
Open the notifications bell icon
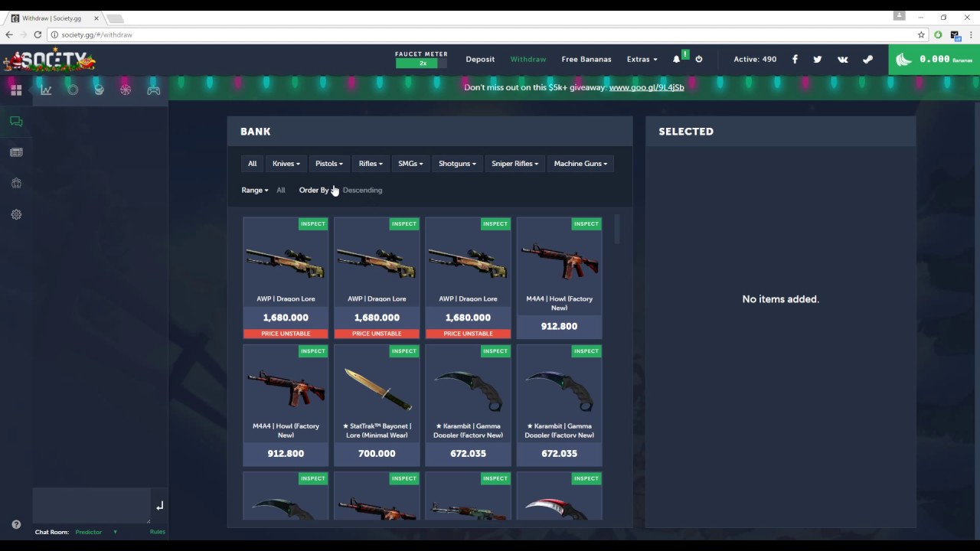[x=677, y=59]
